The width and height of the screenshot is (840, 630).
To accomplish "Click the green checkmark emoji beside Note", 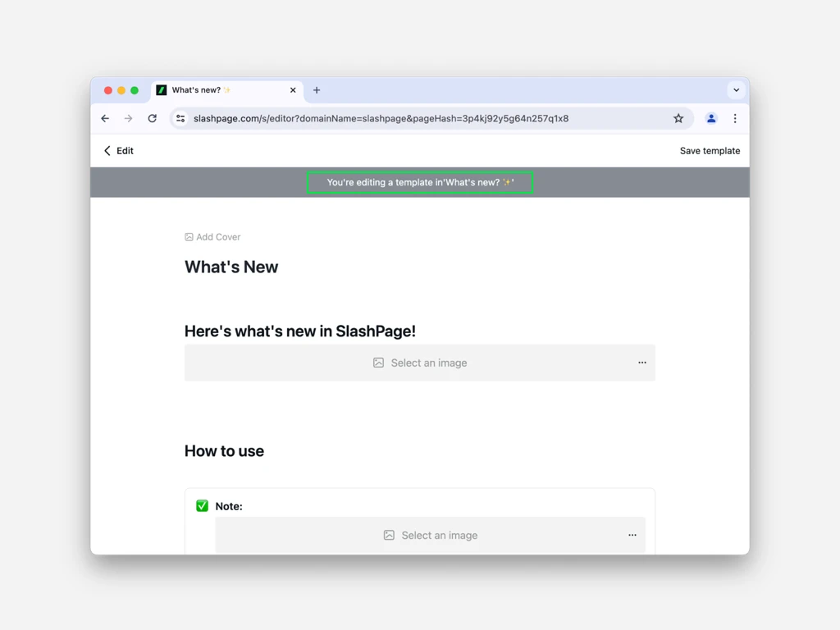I will tap(202, 505).
